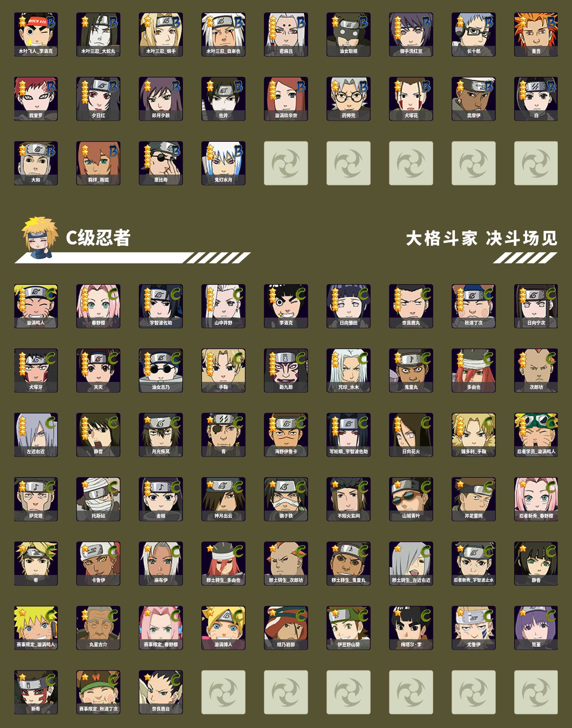
Task: Open the 宇智波佐助 character card
Action: point(161,306)
